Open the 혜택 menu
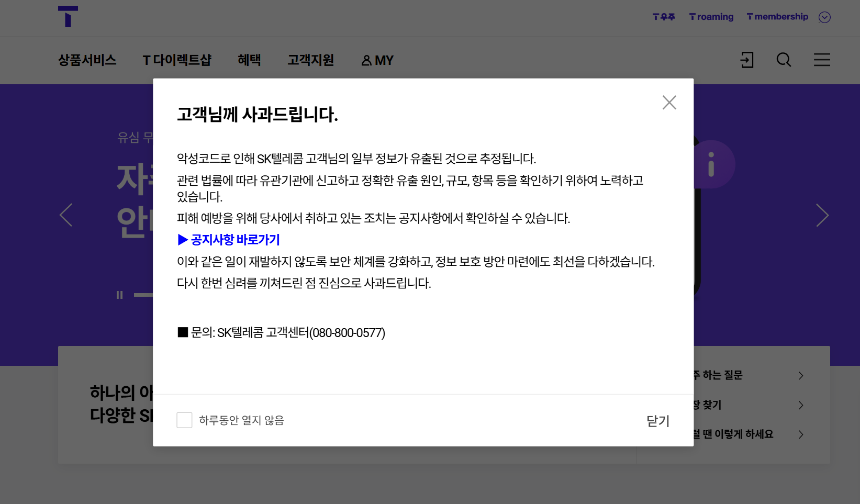This screenshot has height=504, width=860. click(249, 60)
